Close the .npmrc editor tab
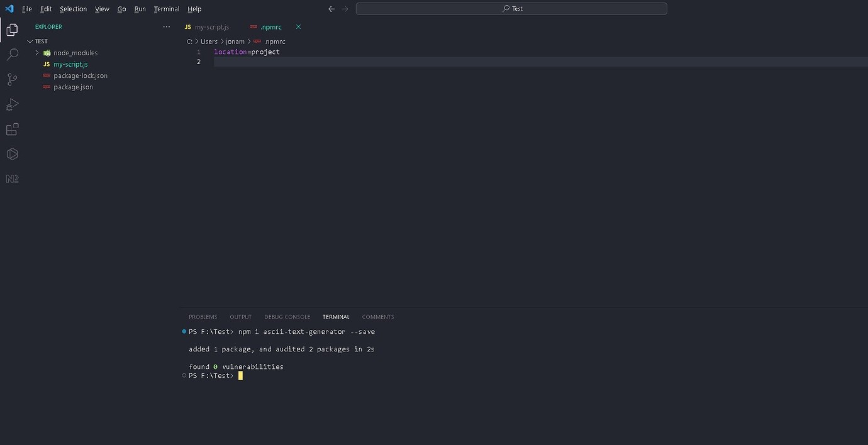The width and height of the screenshot is (868, 445). [298, 27]
